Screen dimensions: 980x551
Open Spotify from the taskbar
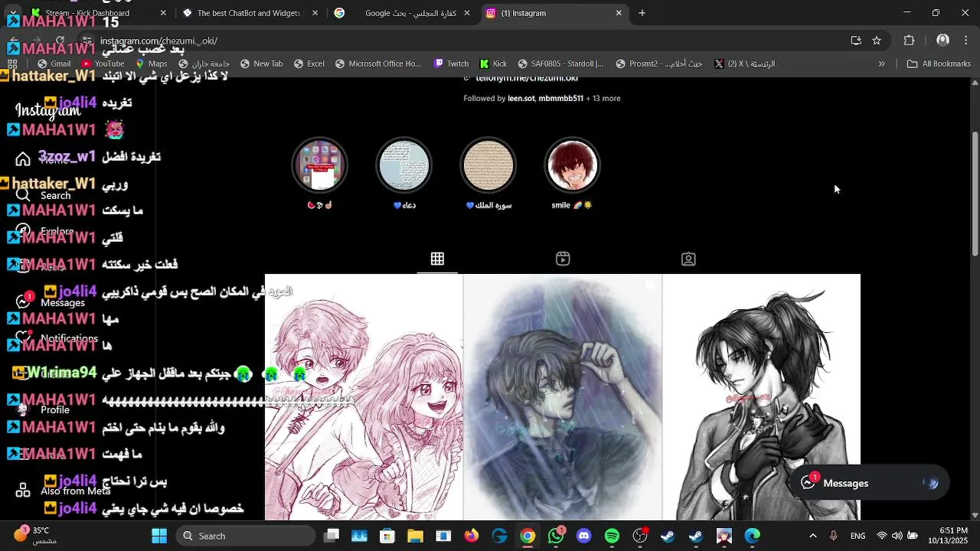pos(612,536)
